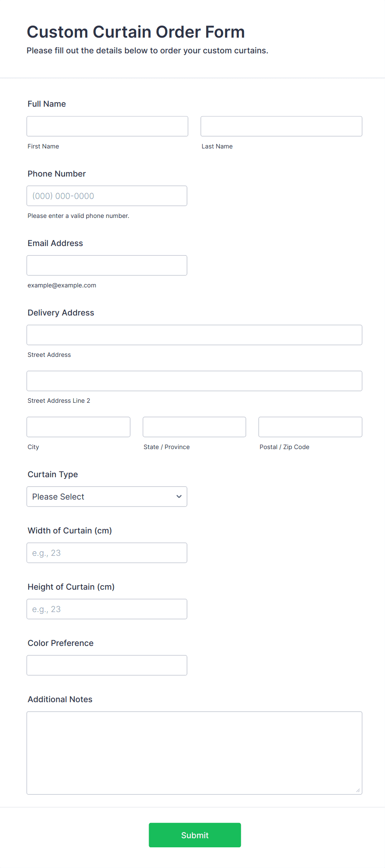Image resolution: width=385 pixels, height=868 pixels.
Task: Click the Color Preference text field
Action: (x=107, y=665)
